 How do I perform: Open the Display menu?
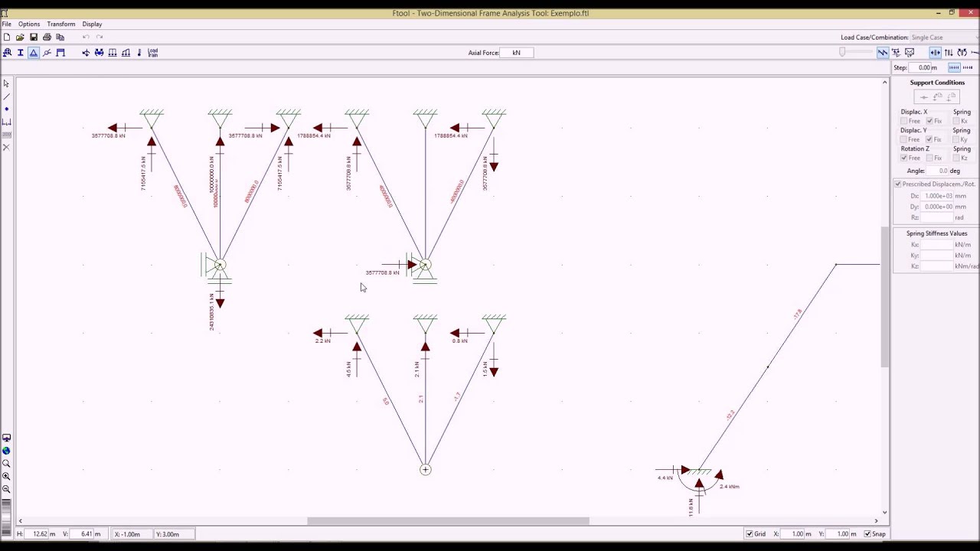click(x=92, y=24)
